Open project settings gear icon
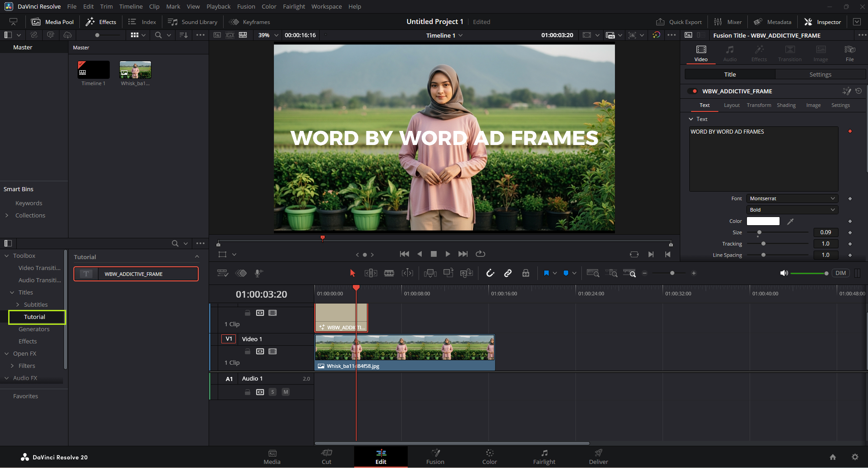The height and width of the screenshot is (468, 868). (x=855, y=457)
